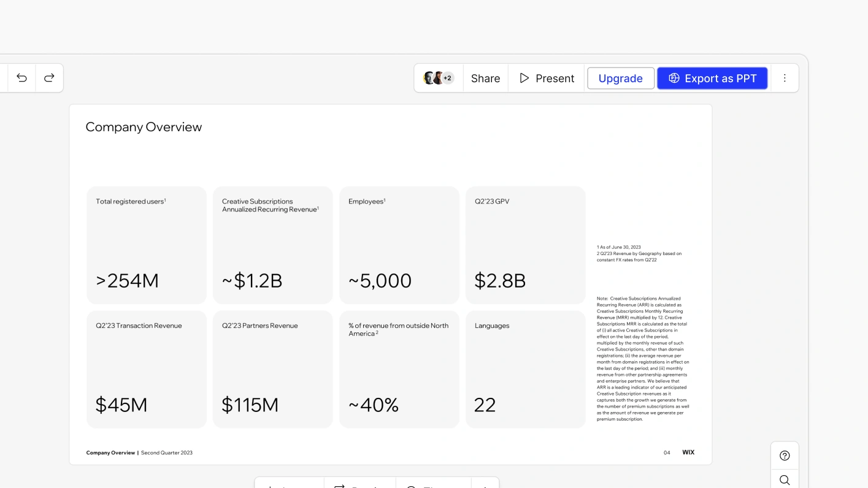Open the help question mark button
Screen dimensions: 868x488
point(785,456)
